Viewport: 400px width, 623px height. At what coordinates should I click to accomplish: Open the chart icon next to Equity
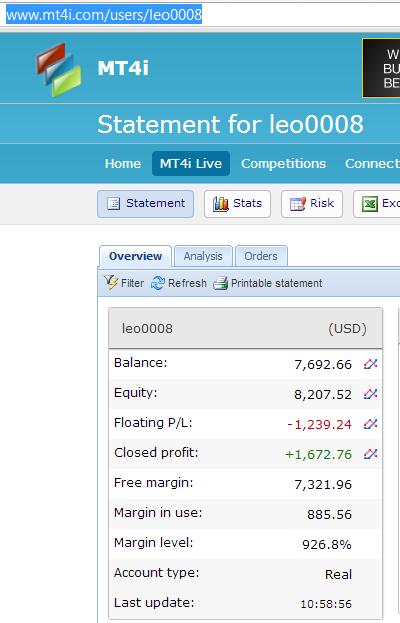click(370, 394)
